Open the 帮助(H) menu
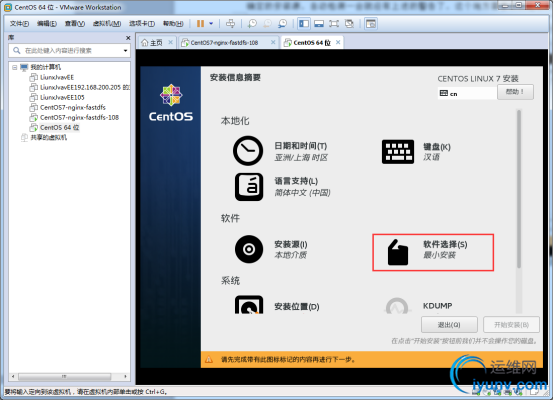Screen dimensions: 553x401 [173, 24]
